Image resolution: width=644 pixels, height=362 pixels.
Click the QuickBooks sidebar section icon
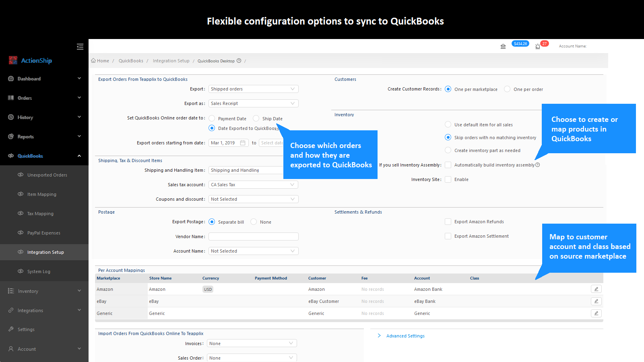point(11,156)
